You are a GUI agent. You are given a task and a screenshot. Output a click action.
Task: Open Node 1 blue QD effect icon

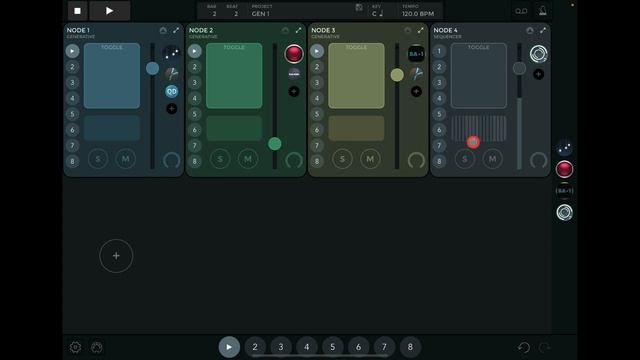click(171, 91)
